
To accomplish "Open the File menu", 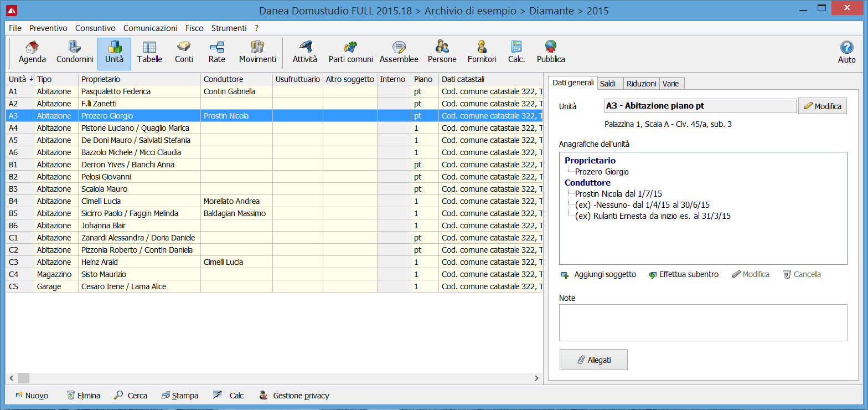I will pos(15,28).
